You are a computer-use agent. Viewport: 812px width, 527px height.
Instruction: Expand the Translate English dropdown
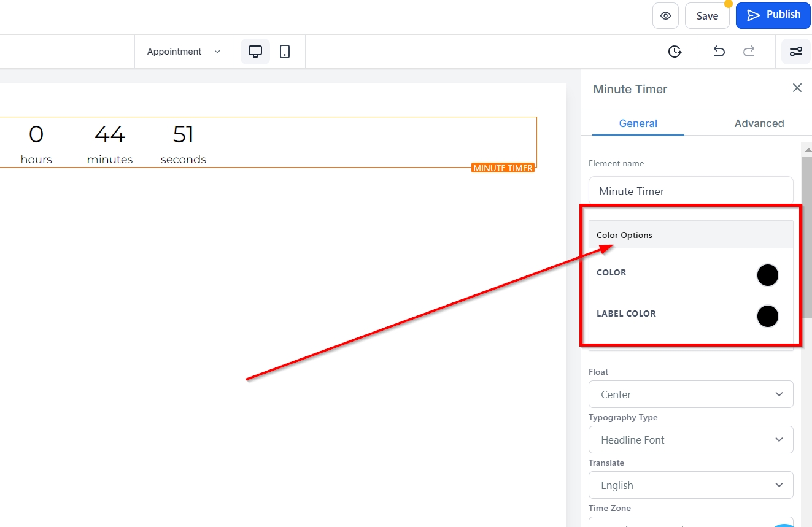[x=690, y=485]
